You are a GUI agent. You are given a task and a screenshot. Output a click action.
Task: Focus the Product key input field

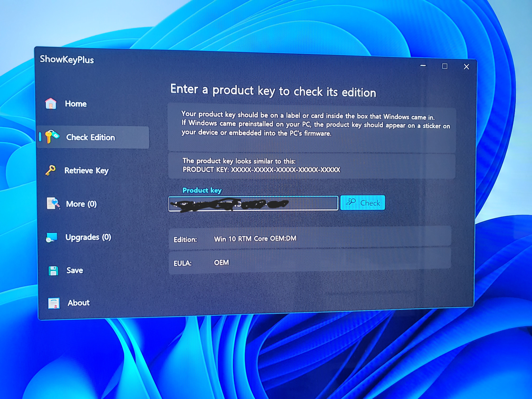coord(253,204)
